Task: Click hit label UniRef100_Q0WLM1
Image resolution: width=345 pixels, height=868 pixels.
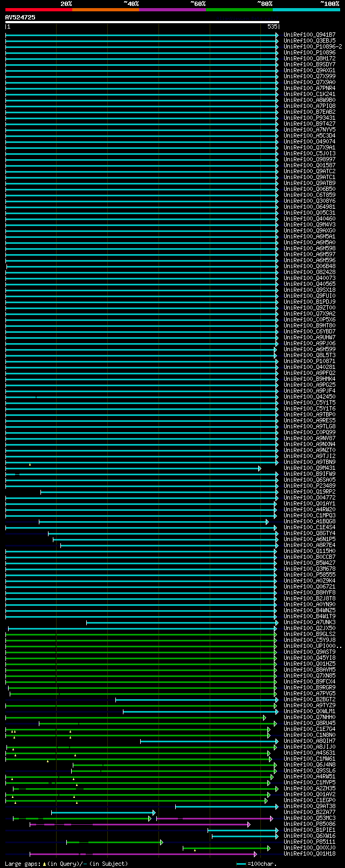Action: pyautogui.click(x=309, y=711)
